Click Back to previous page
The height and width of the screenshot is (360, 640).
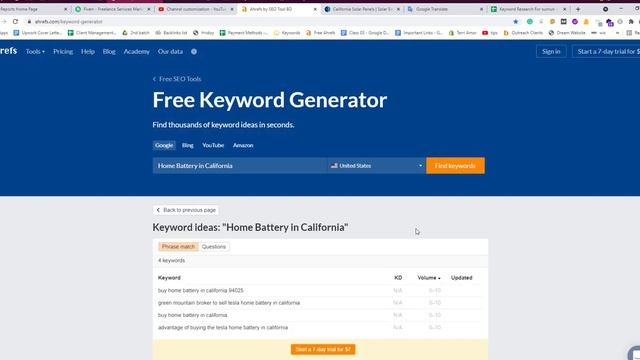(186, 210)
